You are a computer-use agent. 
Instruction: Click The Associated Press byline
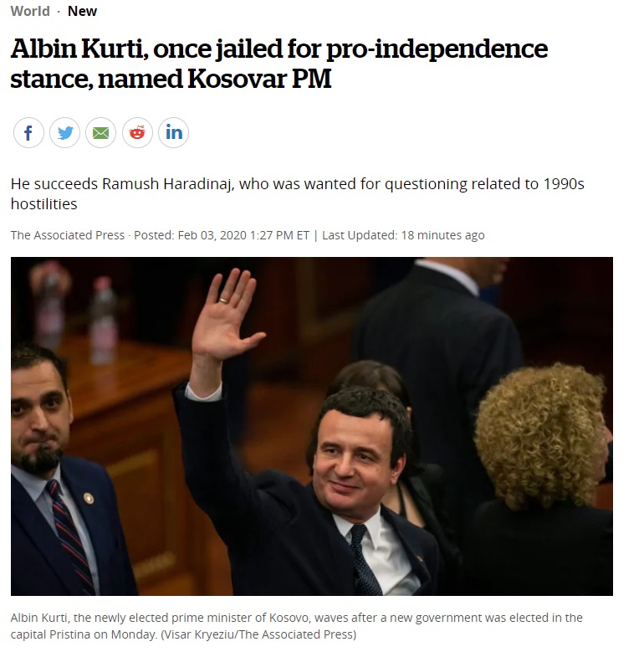click(x=68, y=235)
